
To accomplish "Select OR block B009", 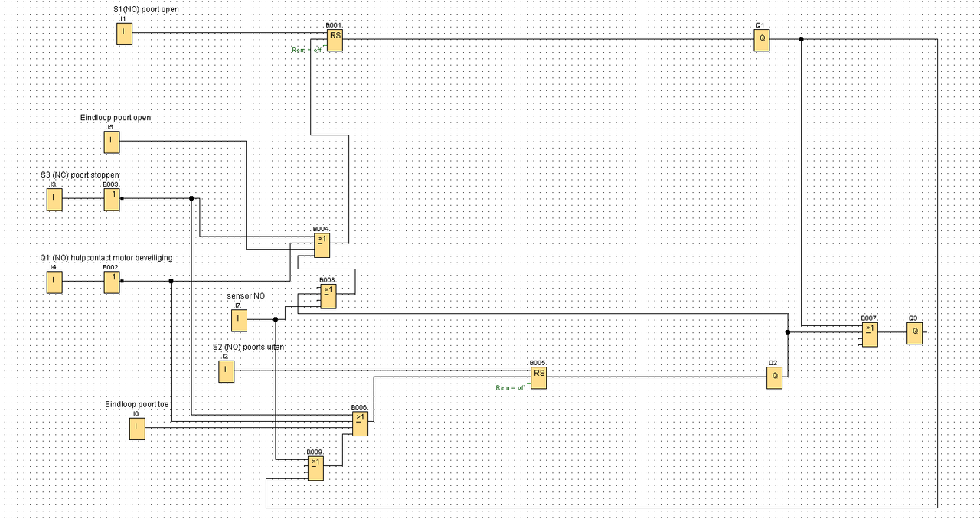I will coord(315,468).
